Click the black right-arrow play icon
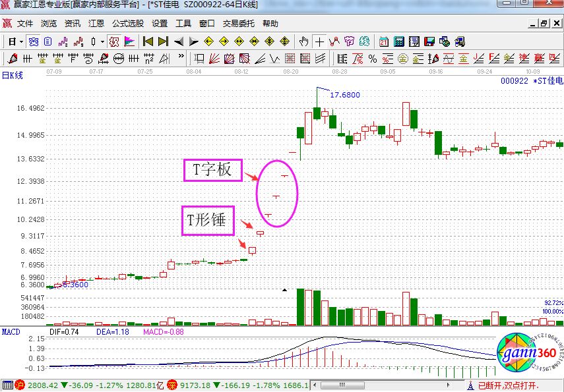564x392 pixels. [193, 42]
